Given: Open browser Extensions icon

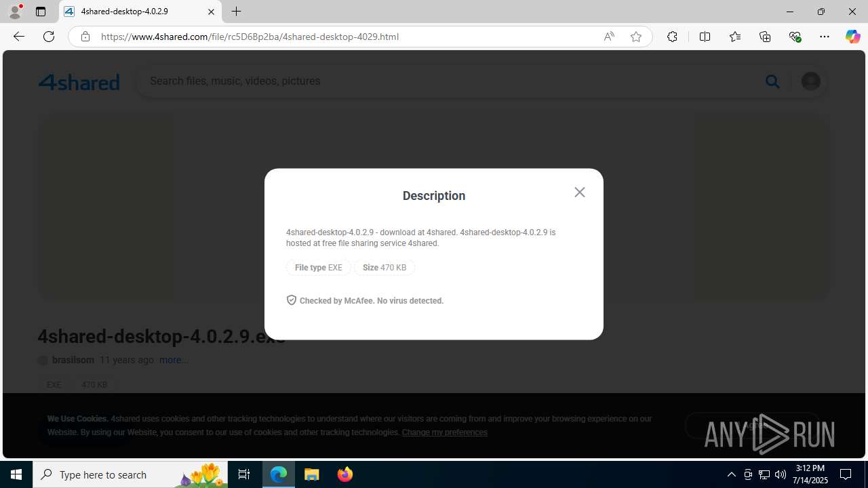Looking at the screenshot, I should tap(672, 37).
